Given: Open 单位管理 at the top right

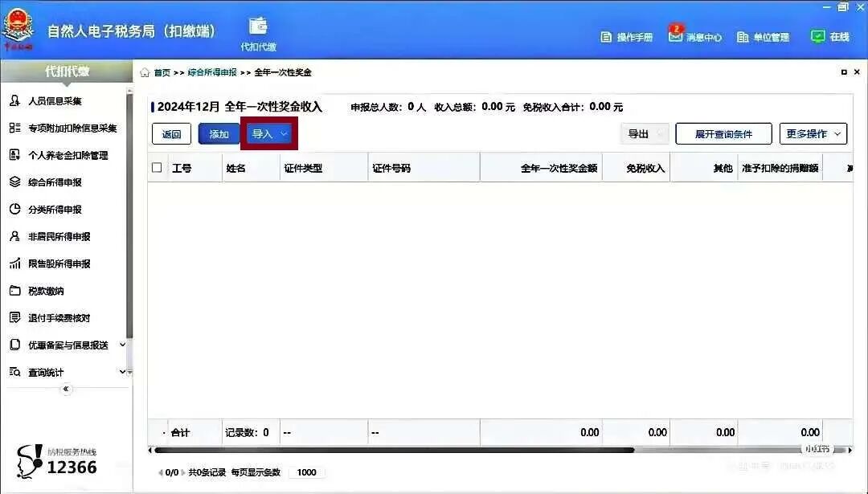Looking at the screenshot, I should coord(762,36).
